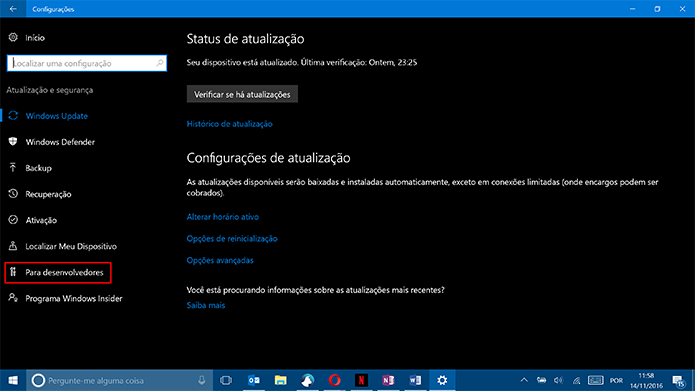Minimize the Configurações window

pyautogui.click(x=633, y=9)
